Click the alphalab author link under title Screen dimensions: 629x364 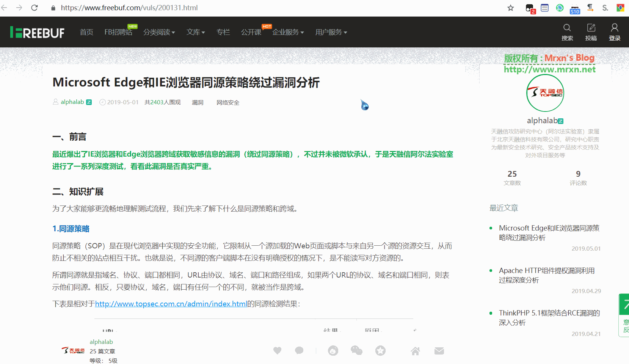72,102
